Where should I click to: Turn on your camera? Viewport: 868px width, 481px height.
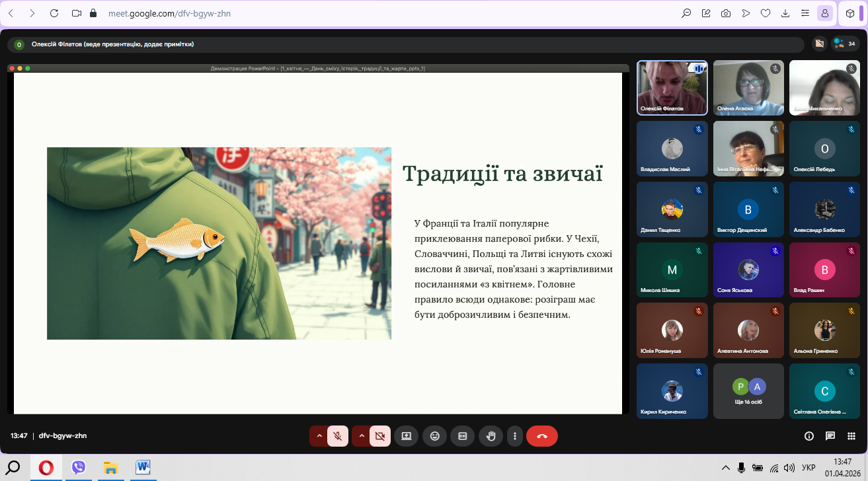click(x=379, y=436)
